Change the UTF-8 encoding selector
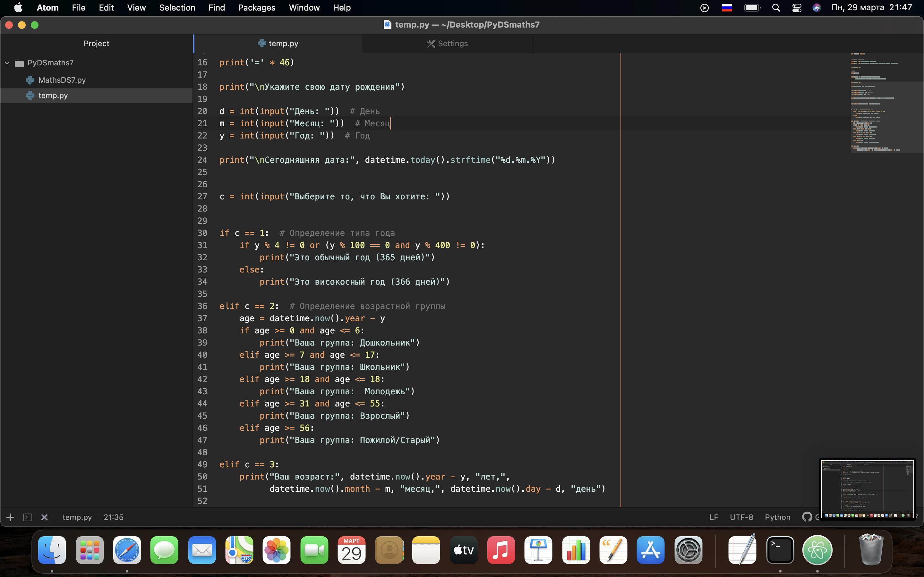Viewport: 924px width, 577px height. coord(741,517)
